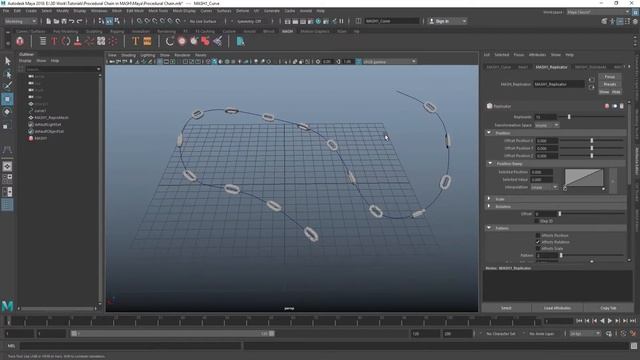Open the Windows menu
The image size is (640, 360).
99,11
